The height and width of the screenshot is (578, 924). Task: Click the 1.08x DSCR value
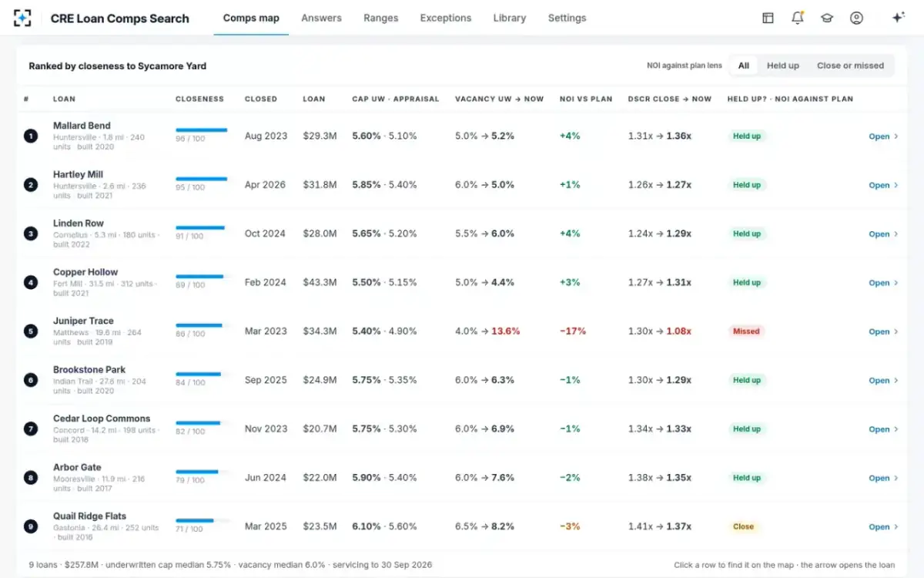click(678, 331)
